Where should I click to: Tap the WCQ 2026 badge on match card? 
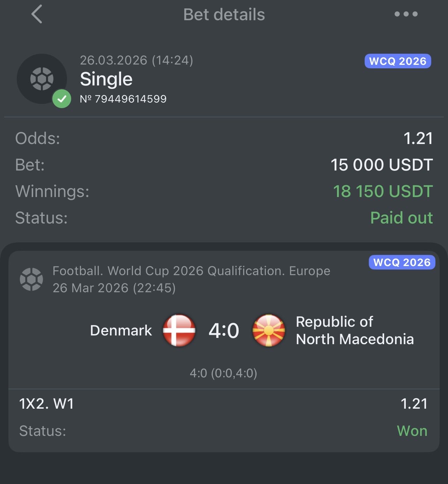tap(402, 262)
